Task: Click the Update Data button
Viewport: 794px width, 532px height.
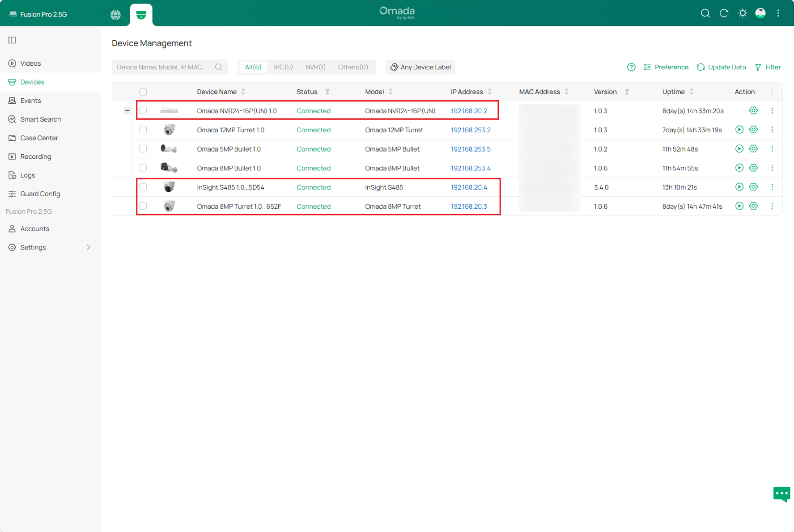Action: (722, 67)
